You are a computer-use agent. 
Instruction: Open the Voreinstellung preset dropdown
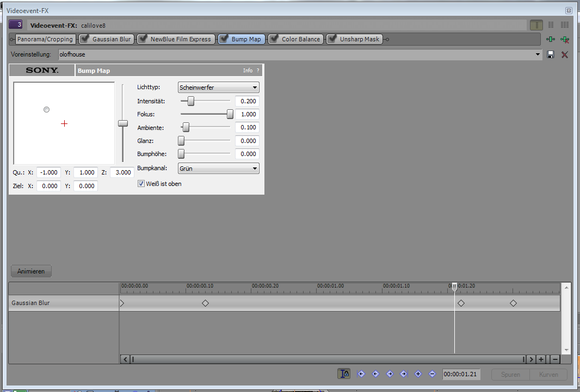click(x=538, y=54)
